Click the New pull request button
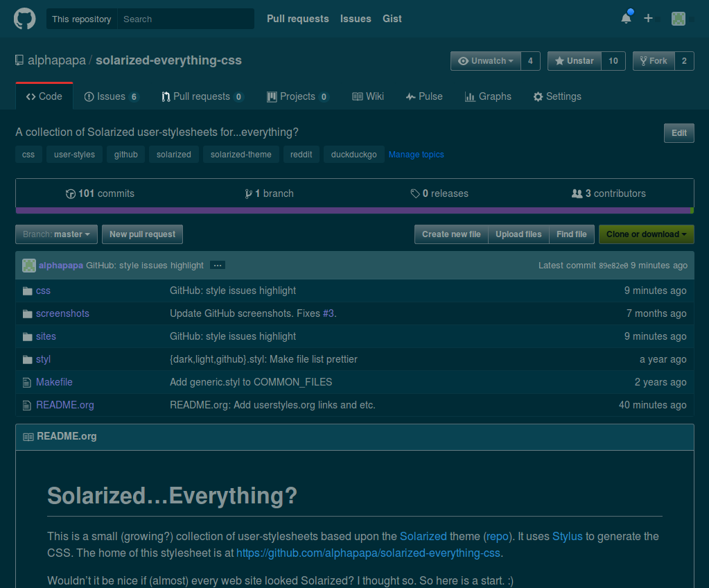Image resolution: width=709 pixels, height=588 pixels. (x=141, y=234)
